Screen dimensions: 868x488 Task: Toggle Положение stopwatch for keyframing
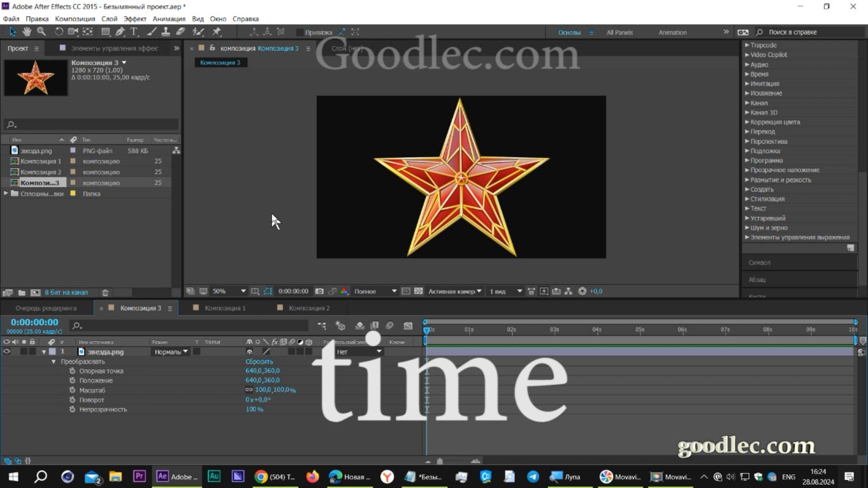72,380
